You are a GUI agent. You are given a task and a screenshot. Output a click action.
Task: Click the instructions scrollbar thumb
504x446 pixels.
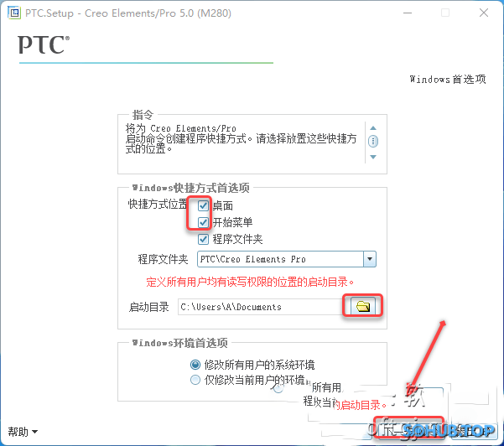(x=373, y=141)
